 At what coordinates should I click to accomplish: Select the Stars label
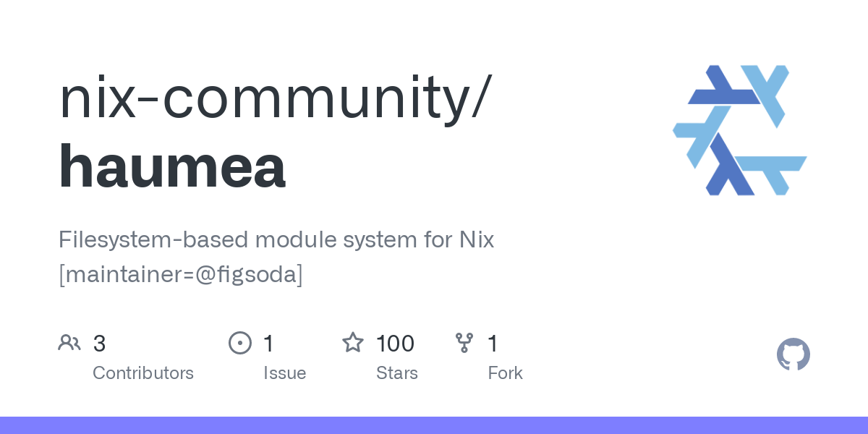397,373
